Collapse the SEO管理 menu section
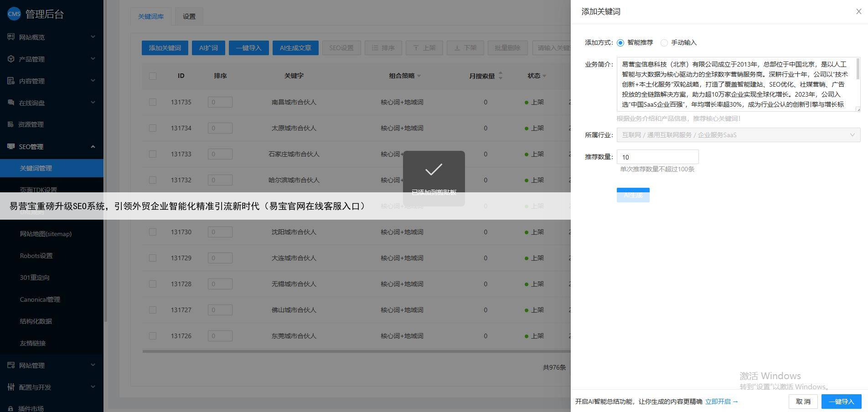This screenshot has height=412, width=868. point(93,146)
